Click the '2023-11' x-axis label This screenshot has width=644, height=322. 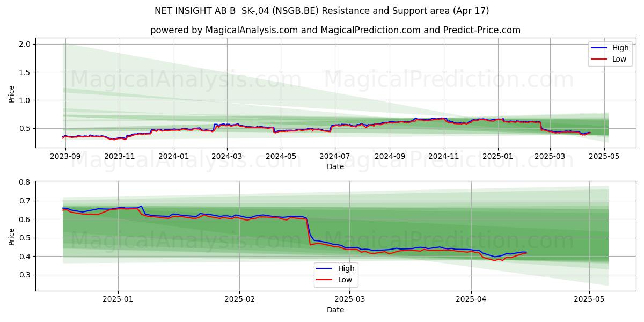click(120, 157)
